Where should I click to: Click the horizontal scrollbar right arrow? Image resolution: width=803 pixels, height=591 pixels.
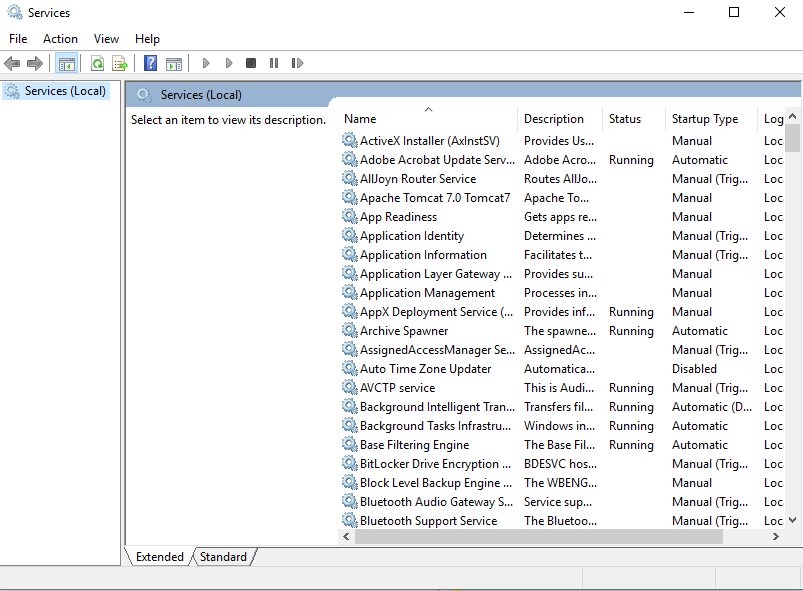[775, 536]
